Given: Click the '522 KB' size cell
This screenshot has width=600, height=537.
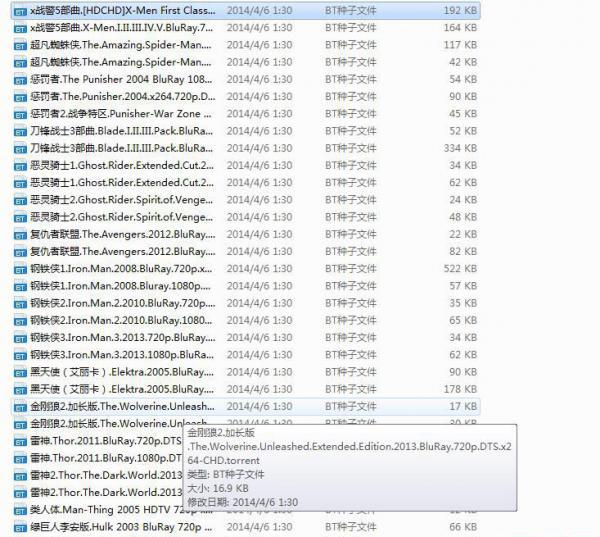Looking at the screenshot, I should point(460,269).
